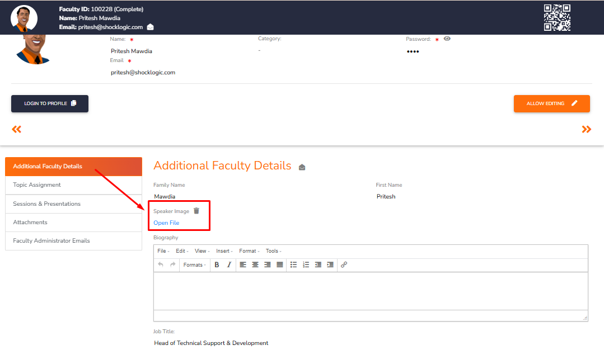Align biography text right
604x364 pixels.
[268, 264]
